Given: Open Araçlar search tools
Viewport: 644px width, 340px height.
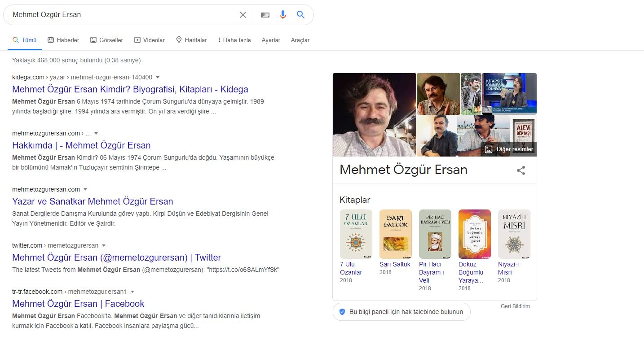Looking at the screenshot, I should click(x=300, y=40).
